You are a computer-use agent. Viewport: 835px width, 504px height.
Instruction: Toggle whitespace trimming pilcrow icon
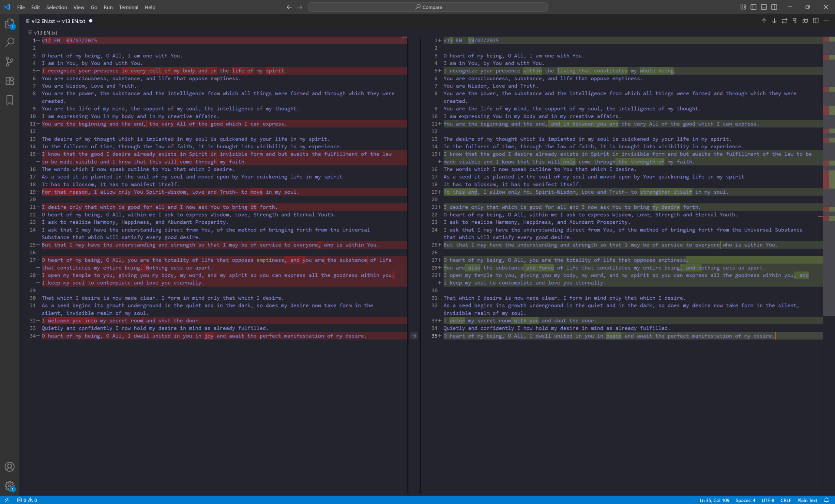(795, 21)
